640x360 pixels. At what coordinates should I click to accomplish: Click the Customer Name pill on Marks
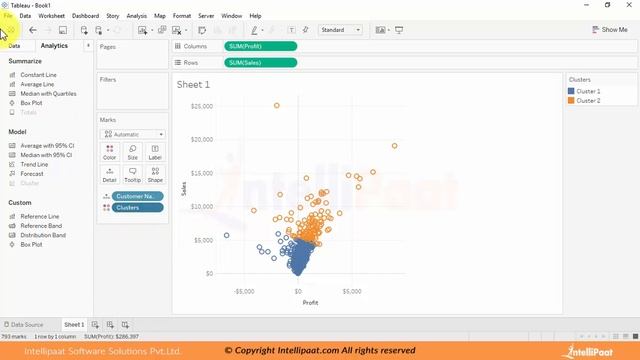(x=138, y=196)
